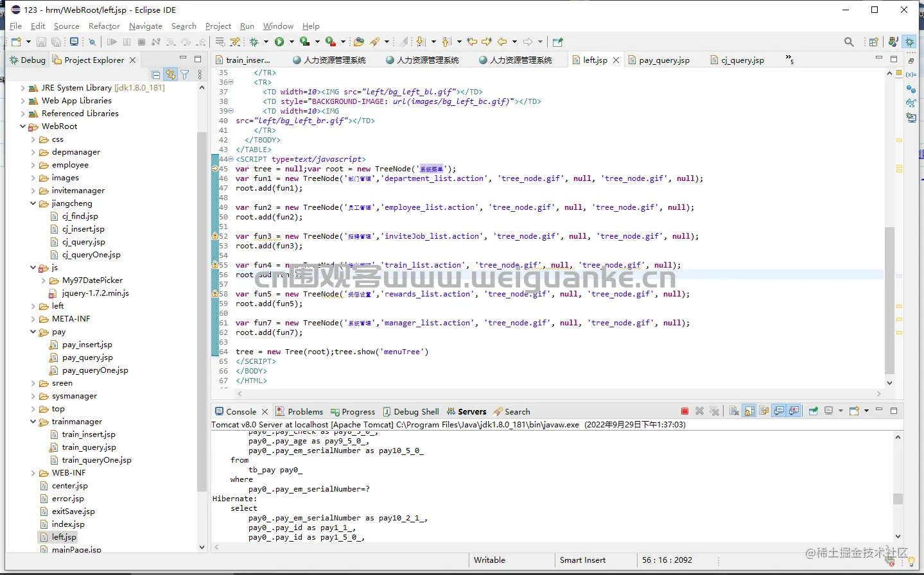Viewport: 924px width, 575px height.
Task: Click the Remove All Terminated Launches icon
Action: [714, 411]
